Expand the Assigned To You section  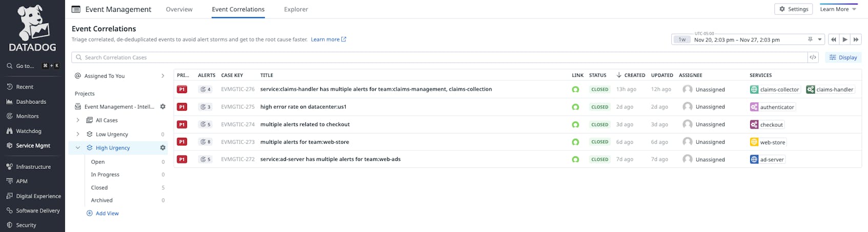[x=163, y=76]
